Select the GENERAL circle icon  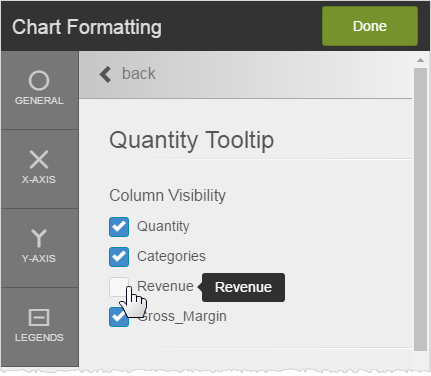tap(39, 80)
